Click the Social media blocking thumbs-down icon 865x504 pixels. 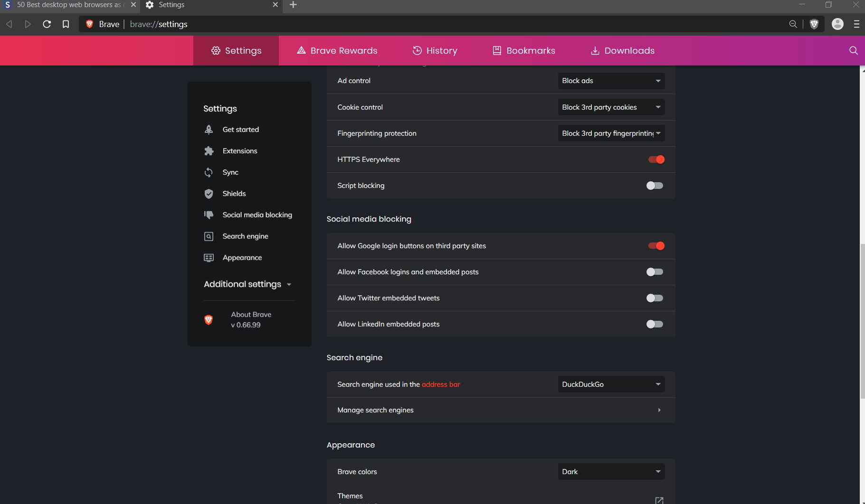(x=209, y=215)
